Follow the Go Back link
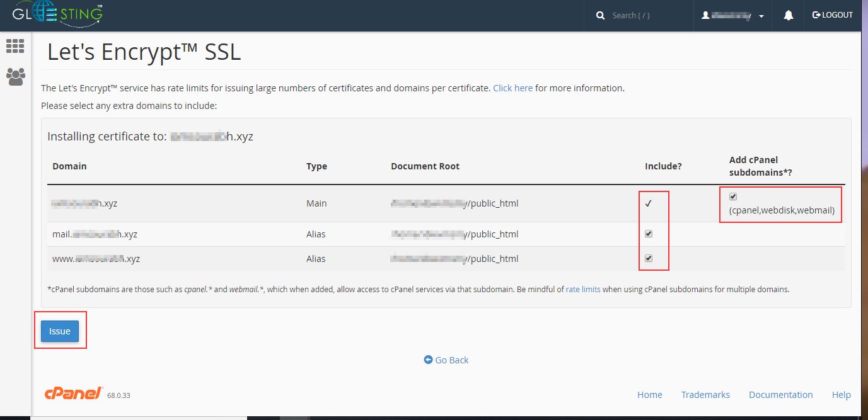The height and width of the screenshot is (420, 868). tap(446, 360)
